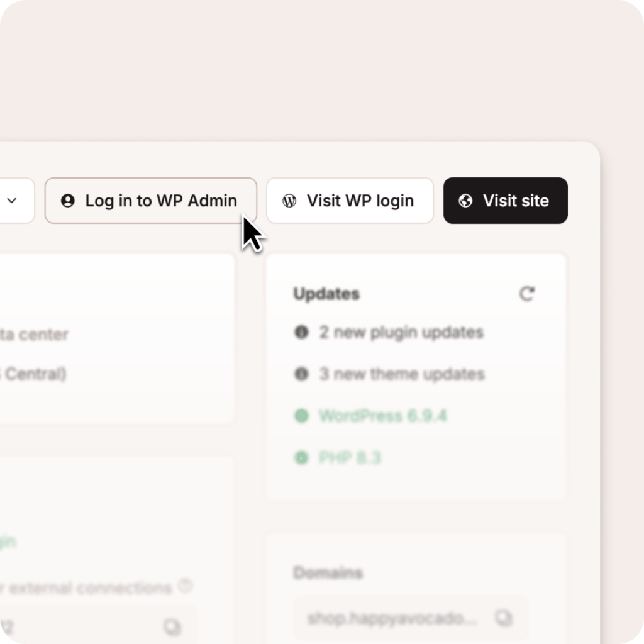Click info icon beside 2 new plugin updates
Viewport: 644px width, 644px height.
(301, 332)
